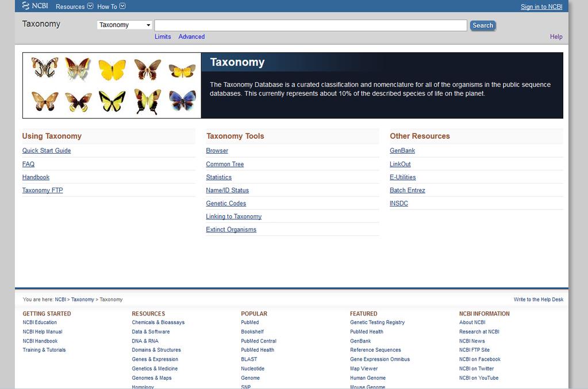Open the Taxonomy database dropdown
This screenshot has height=389, width=588.
[x=125, y=25]
